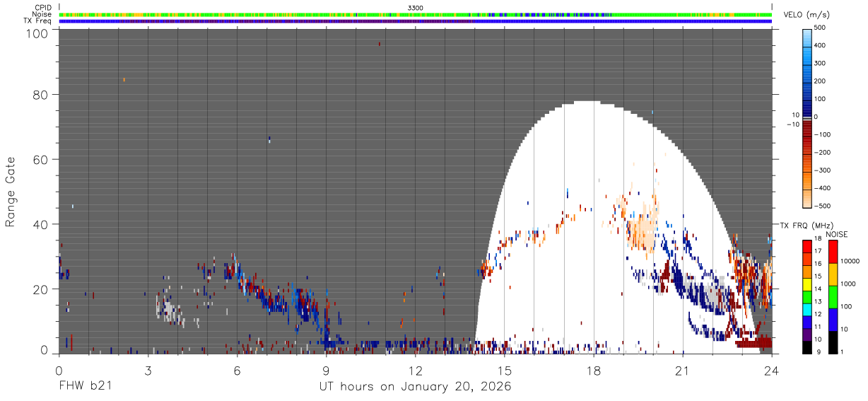
Task: Click the 12 hour tick label
Action: tap(415, 370)
